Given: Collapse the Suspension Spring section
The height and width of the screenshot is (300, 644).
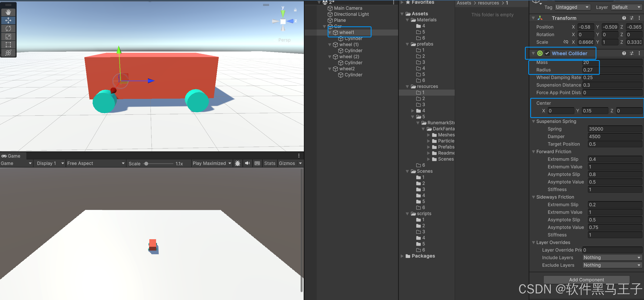Looking at the screenshot, I should pos(533,121).
